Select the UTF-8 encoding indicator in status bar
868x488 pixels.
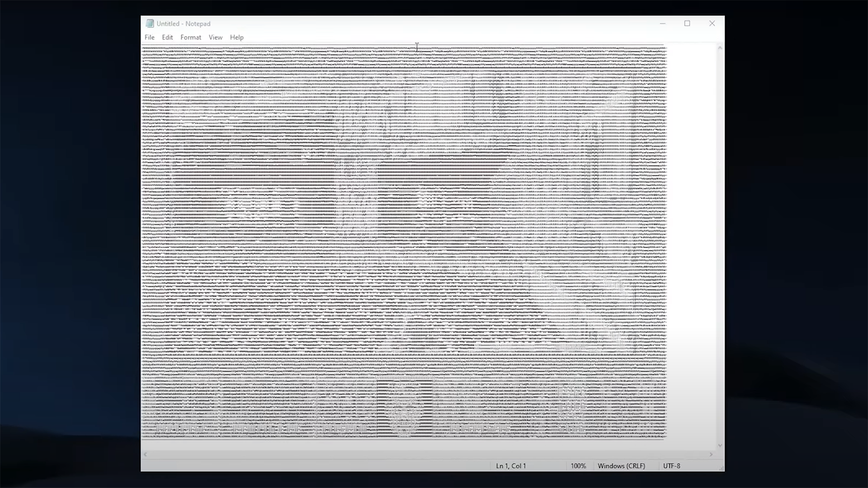[671, 465]
